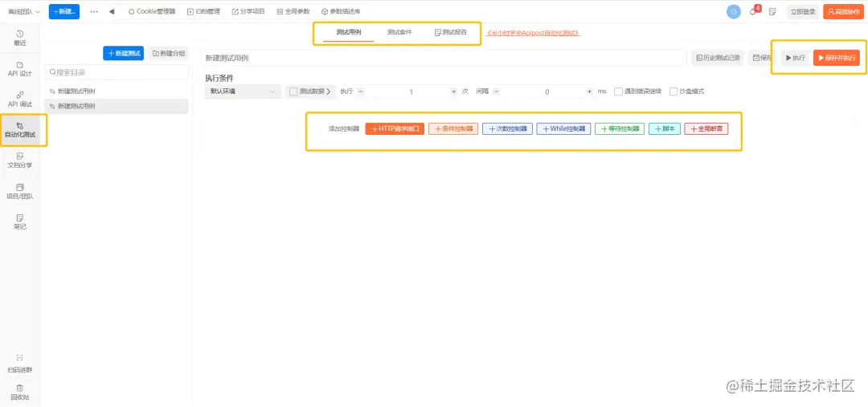Tick the 测试数据 checkbox
868x407 pixels.
(x=293, y=92)
